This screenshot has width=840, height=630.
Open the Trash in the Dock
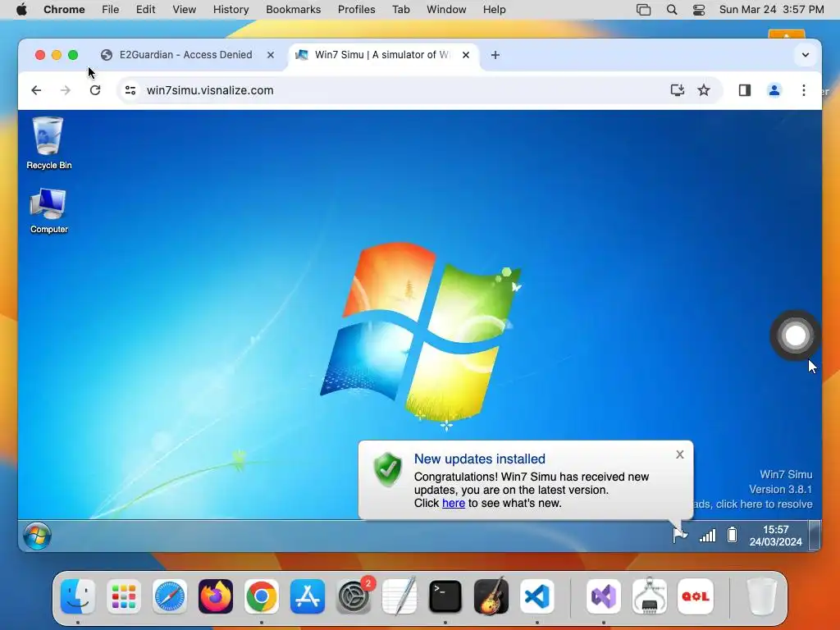(761, 596)
